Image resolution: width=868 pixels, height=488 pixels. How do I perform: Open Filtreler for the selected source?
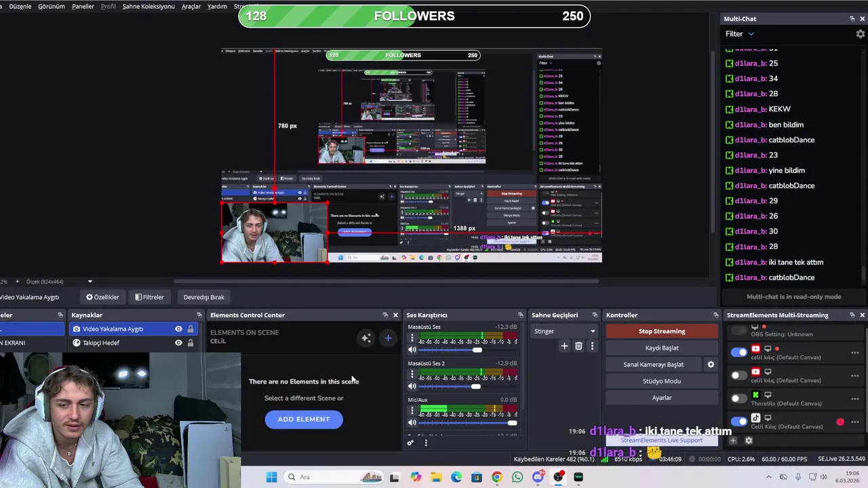pos(149,297)
